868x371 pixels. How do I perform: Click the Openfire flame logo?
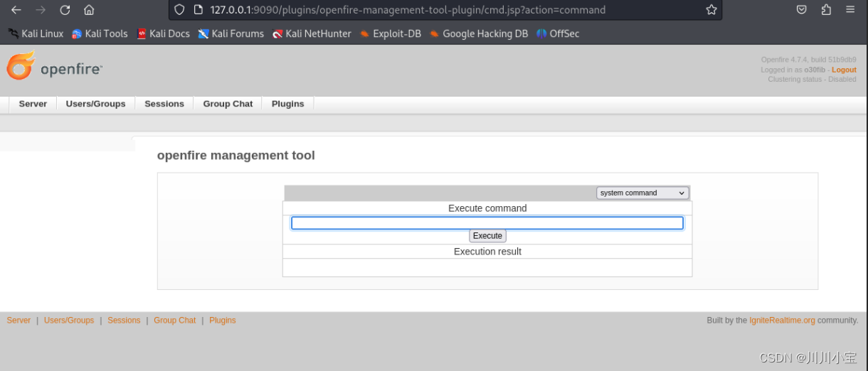pos(20,65)
